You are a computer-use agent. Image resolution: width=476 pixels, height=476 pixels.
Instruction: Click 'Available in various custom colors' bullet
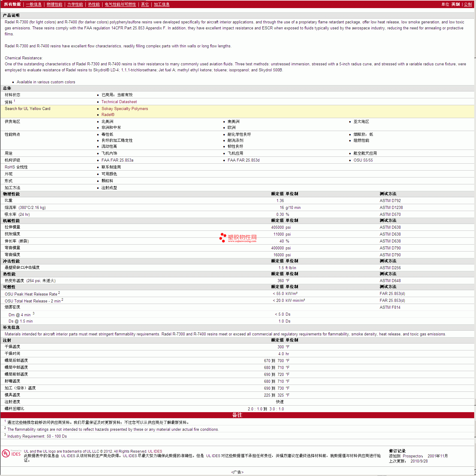(x=46, y=82)
